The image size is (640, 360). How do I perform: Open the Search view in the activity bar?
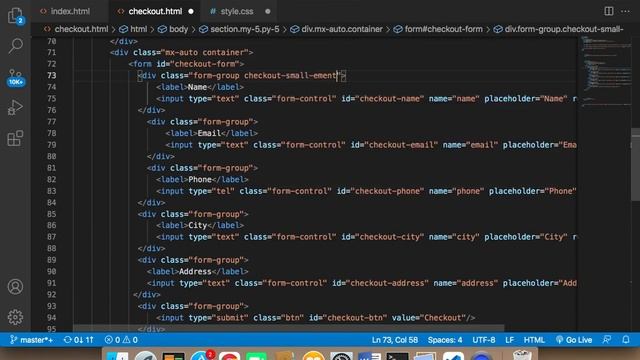pyautogui.click(x=16, y=46)
